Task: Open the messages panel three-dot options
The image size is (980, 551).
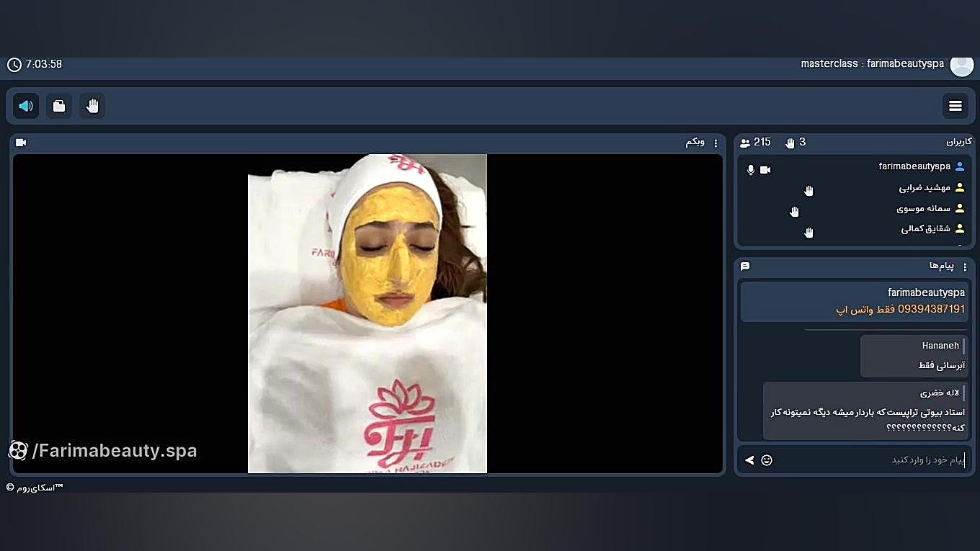Action: coord(966,267)
